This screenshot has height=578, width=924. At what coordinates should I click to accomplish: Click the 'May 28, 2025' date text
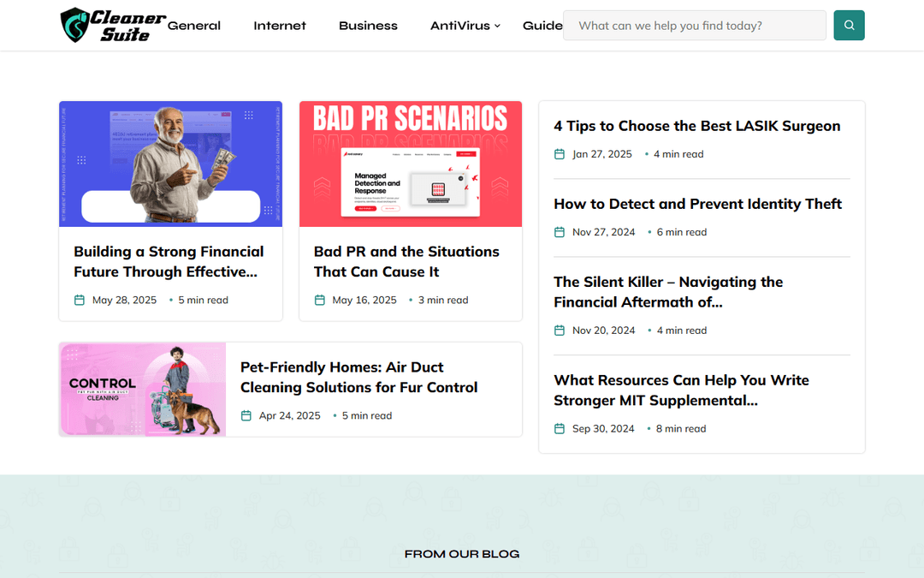point(124,301)
